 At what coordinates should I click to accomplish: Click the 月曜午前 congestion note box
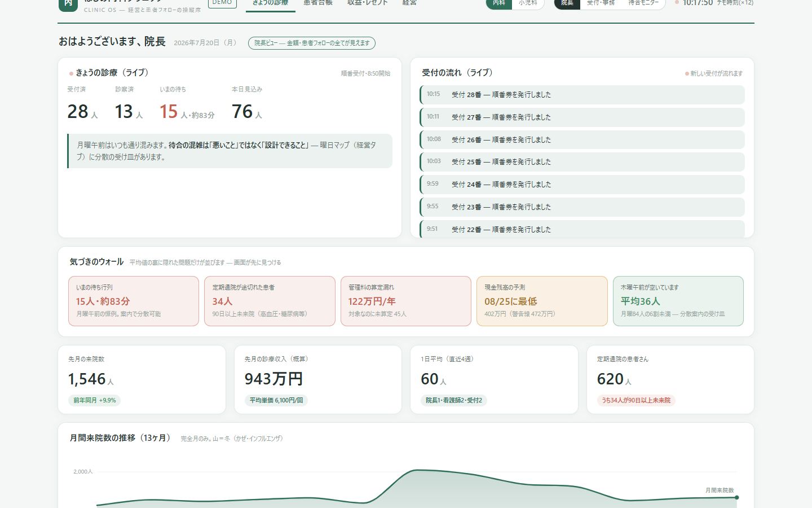[x=230, y=151]
